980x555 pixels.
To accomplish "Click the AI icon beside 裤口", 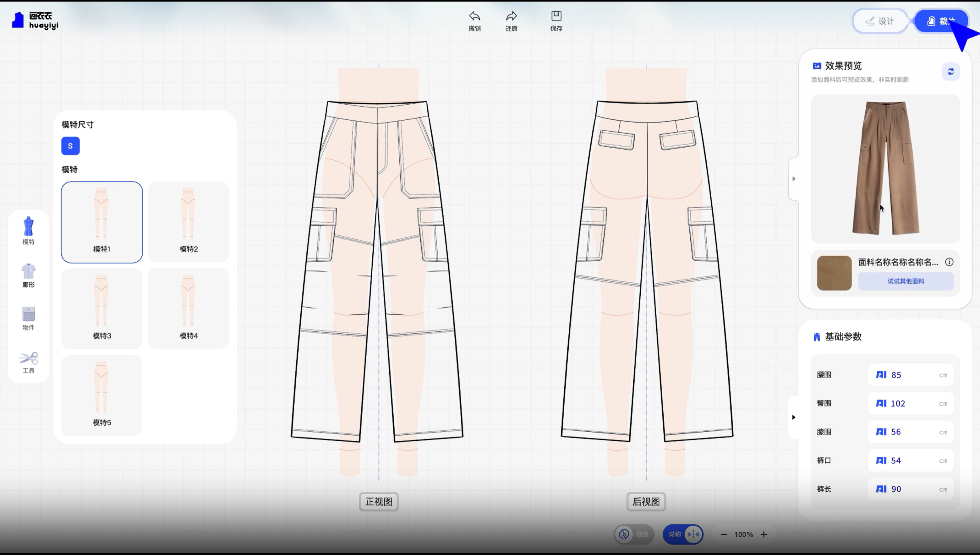I will (881, 460).
